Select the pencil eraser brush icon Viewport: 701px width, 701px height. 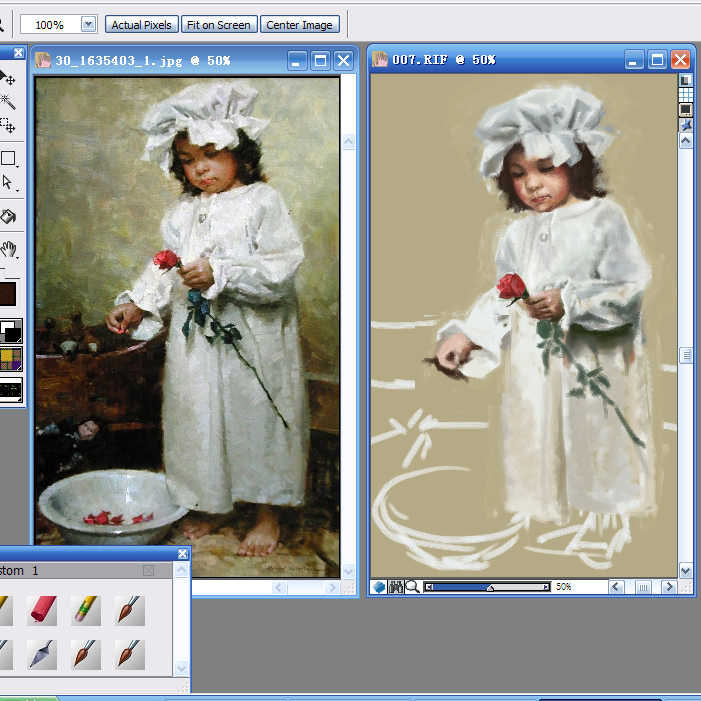[x=85, y=610]
